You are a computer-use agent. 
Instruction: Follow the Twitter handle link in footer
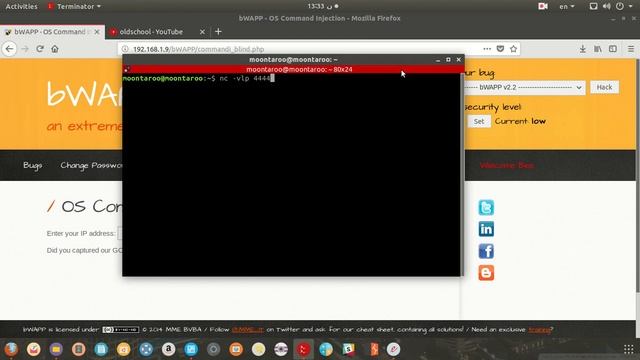click(247, 329)
